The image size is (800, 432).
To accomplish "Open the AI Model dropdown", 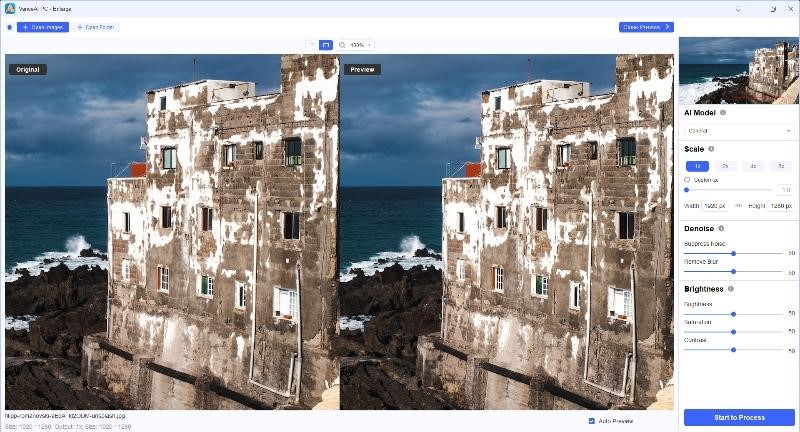I will [x=739, y=130].
